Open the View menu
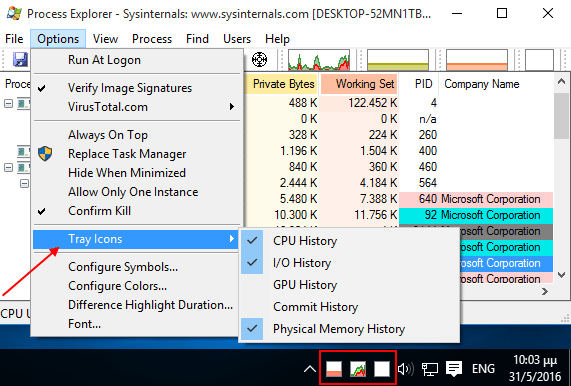 pyautogui.click(x=105, y=39)
